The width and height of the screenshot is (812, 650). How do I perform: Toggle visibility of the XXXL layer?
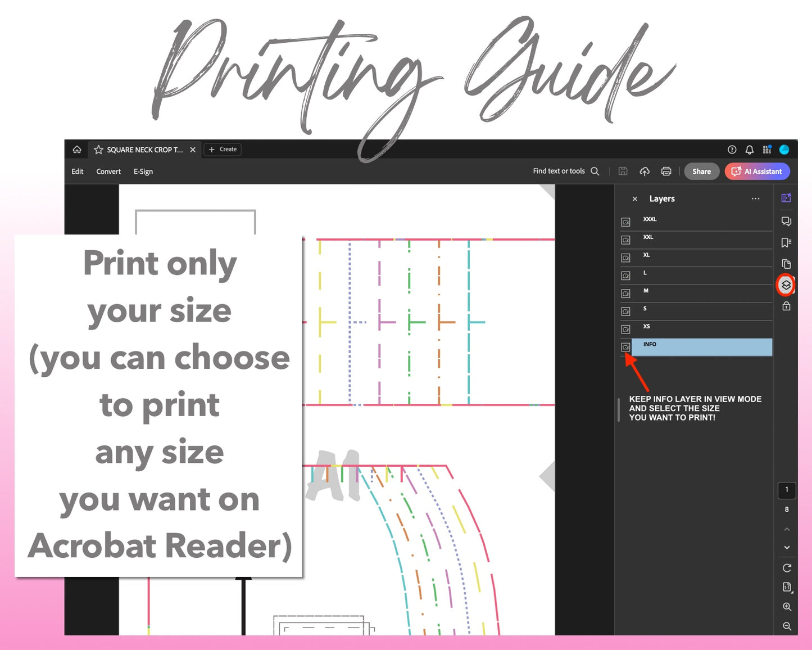(625, 222)
